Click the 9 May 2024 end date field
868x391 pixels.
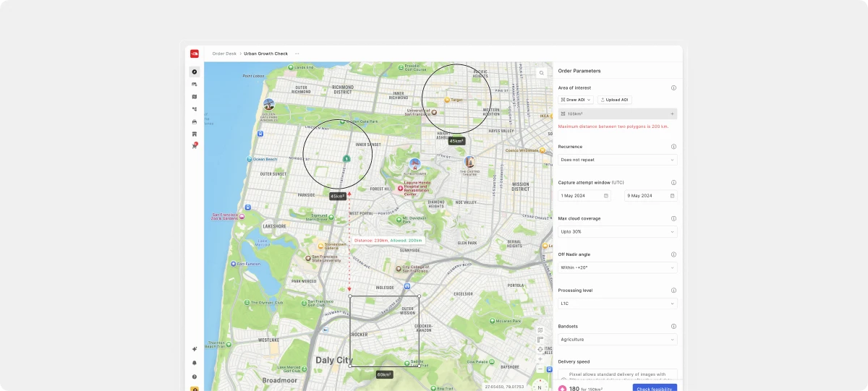651,196
